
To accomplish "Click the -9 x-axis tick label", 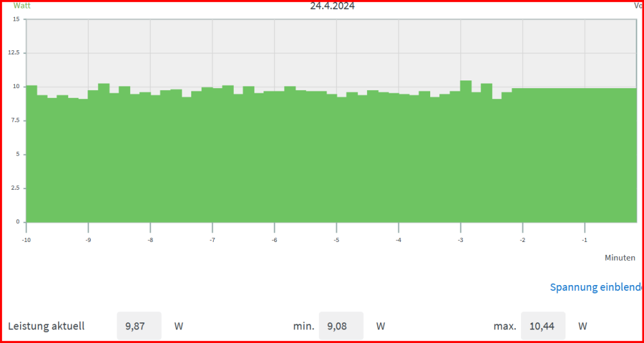I will click(x=88, y=239).
